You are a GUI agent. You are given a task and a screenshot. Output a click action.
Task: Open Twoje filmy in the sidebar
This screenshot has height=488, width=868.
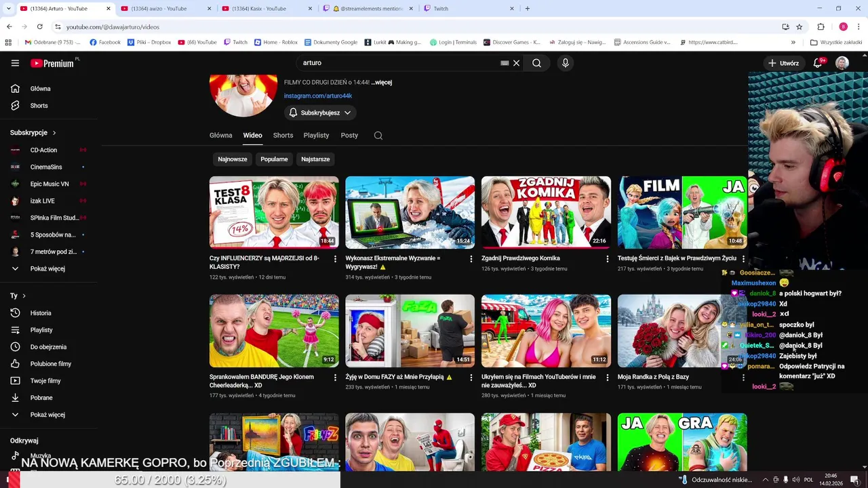(45, 381)
